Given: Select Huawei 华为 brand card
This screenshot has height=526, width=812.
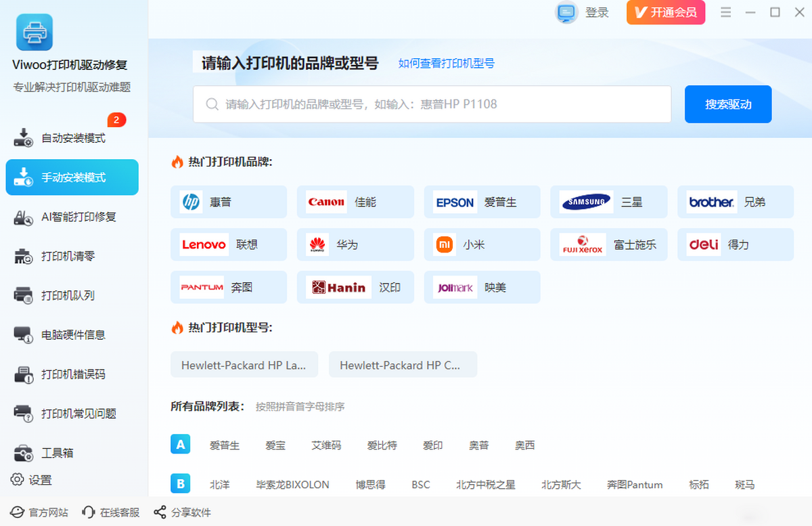Looking at the screenshot, I should [355, 244].
